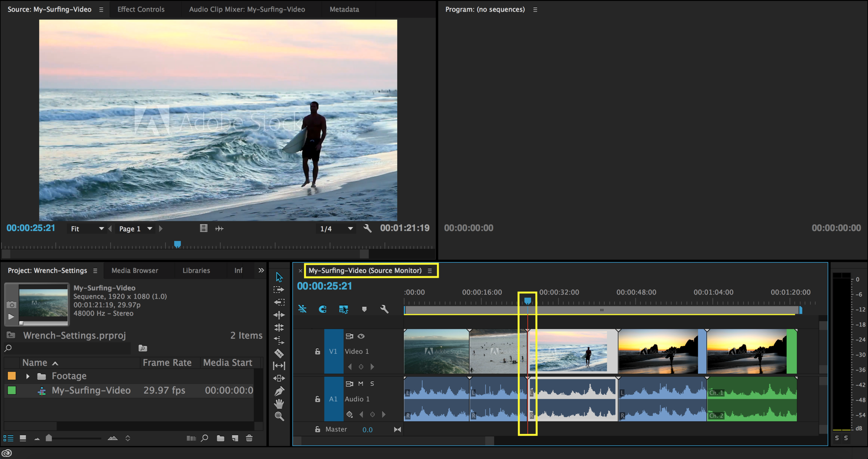
Task: Switch to Audio Clip Mixer tab
Action: click(x=247, y=9)
